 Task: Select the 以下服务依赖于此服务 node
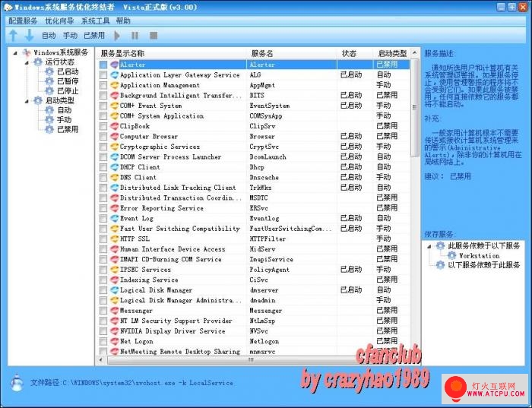(483, 265)
